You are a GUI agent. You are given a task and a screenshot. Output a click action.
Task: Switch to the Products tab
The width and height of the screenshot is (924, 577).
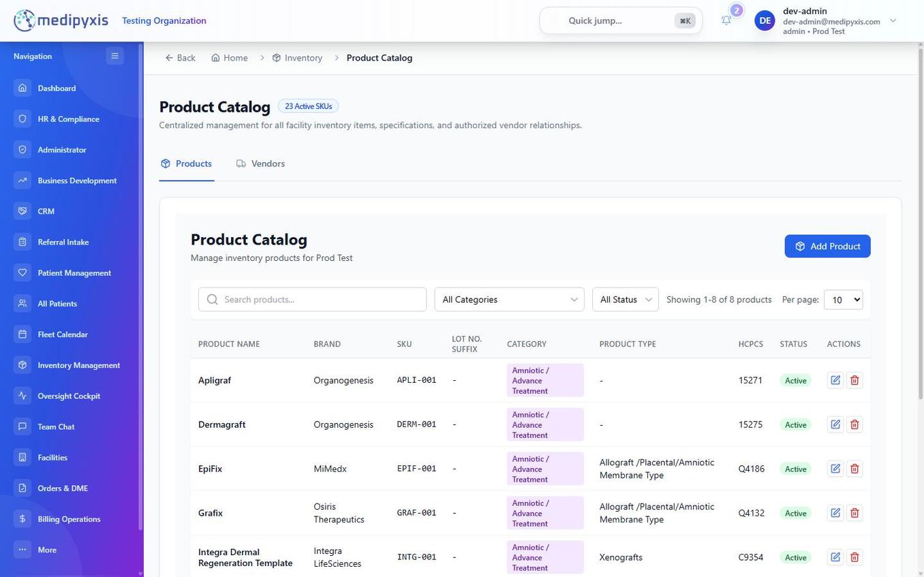[x=187, y=163]
